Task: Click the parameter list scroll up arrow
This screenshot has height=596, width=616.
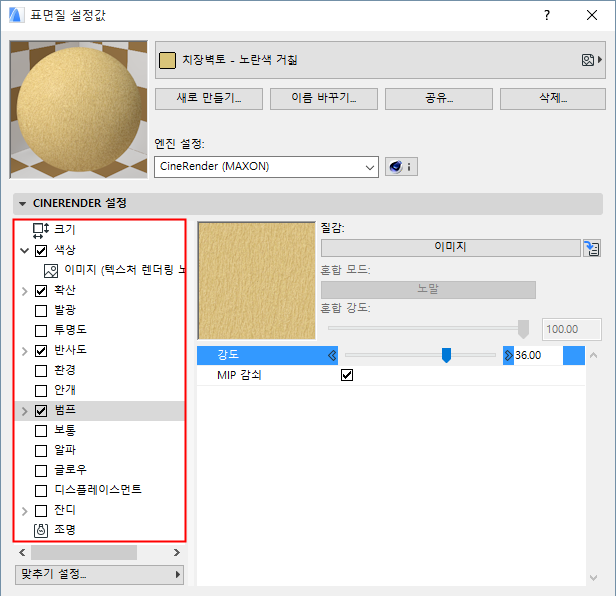Action: pyautogui.click(x=594, y=356)
